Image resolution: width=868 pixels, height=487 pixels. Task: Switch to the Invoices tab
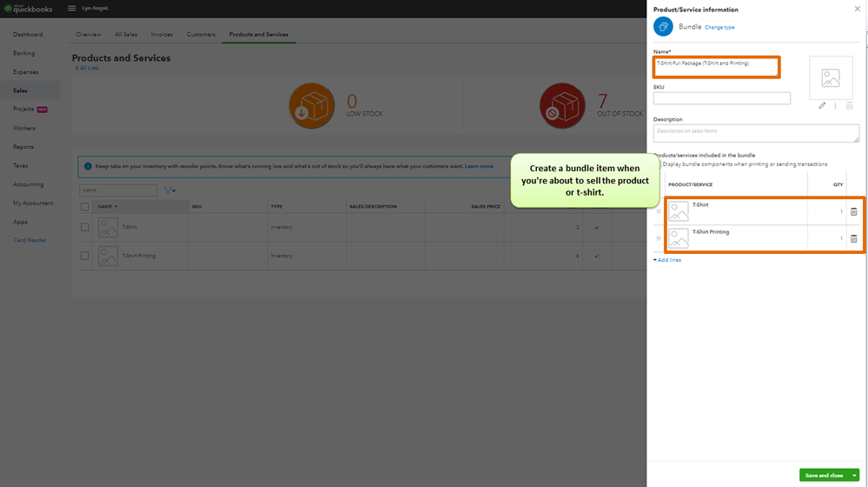coord(162,34)
